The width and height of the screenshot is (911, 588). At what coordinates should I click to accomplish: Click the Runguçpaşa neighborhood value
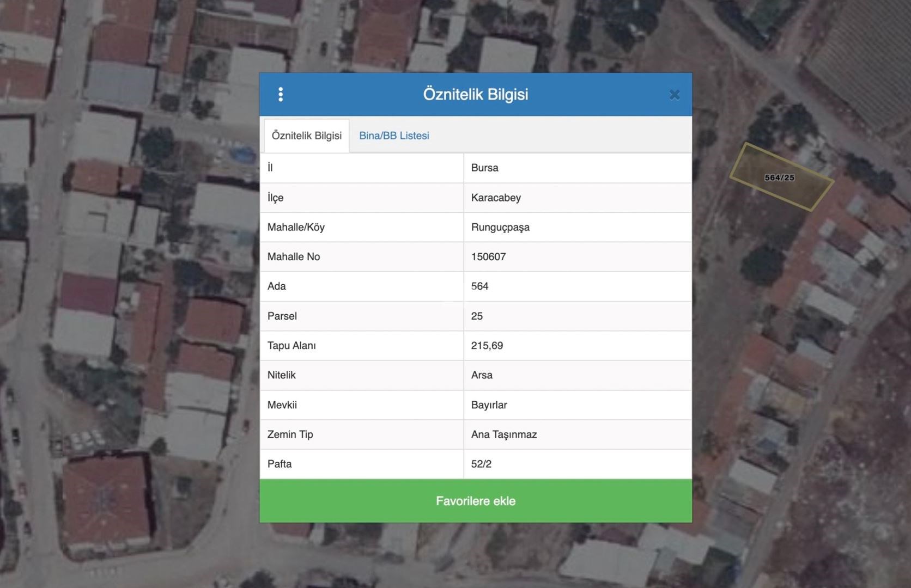[x=500, y=227]
